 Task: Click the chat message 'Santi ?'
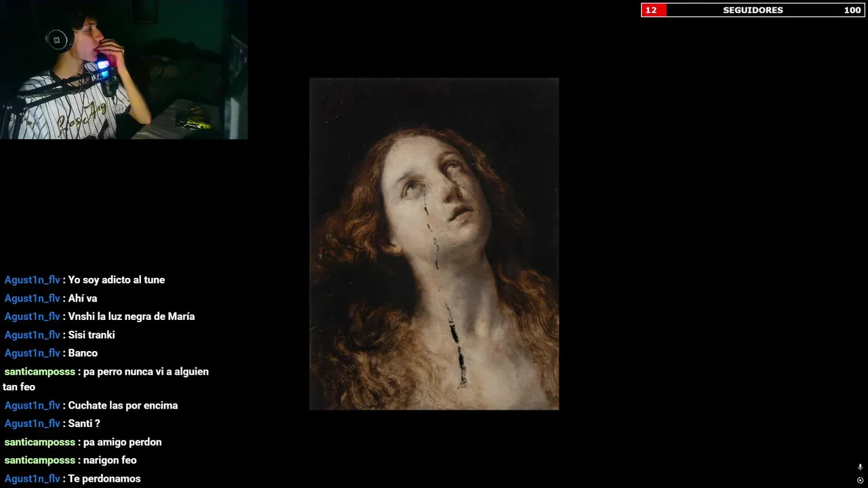point(84,424)
